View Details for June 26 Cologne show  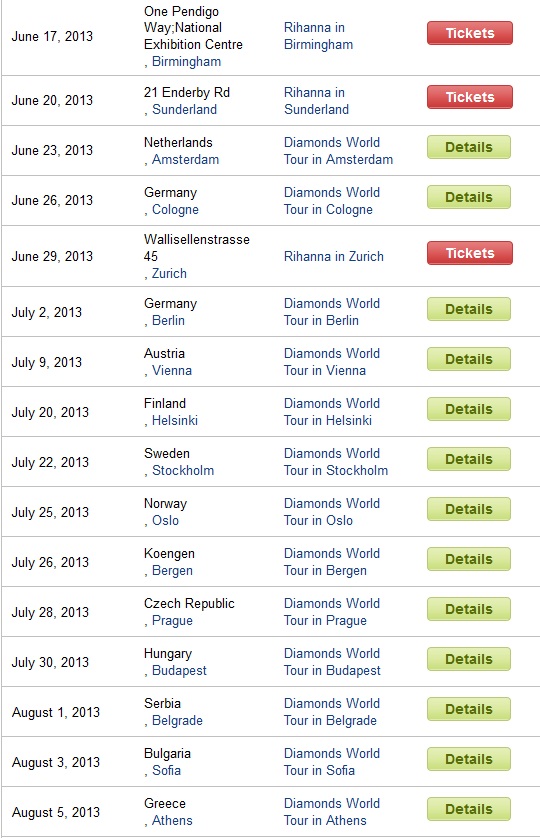point(469,197)
